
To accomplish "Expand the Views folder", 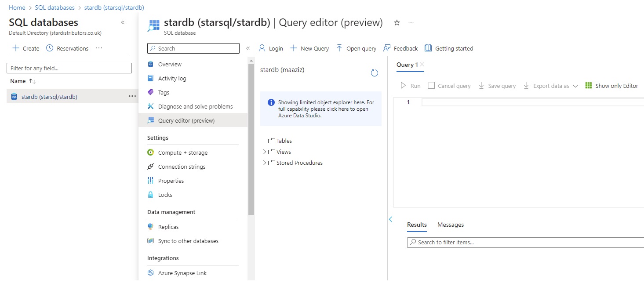I will coord(264,152).
